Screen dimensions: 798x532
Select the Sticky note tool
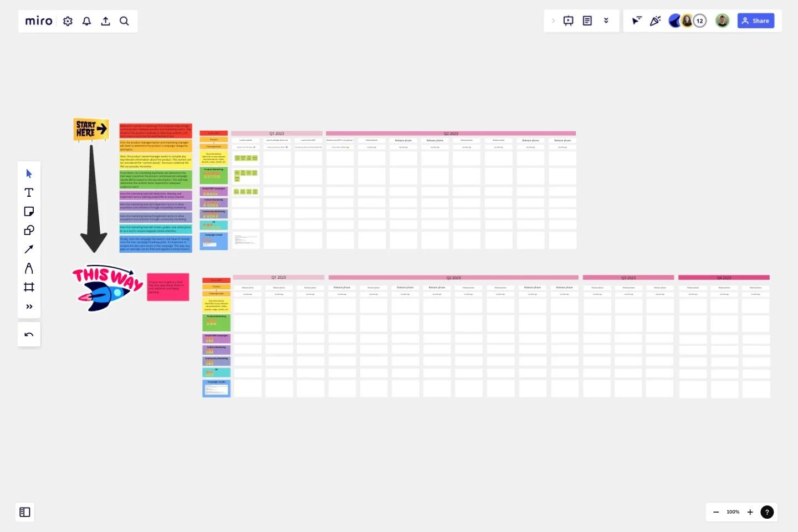[x=29, y=212]
